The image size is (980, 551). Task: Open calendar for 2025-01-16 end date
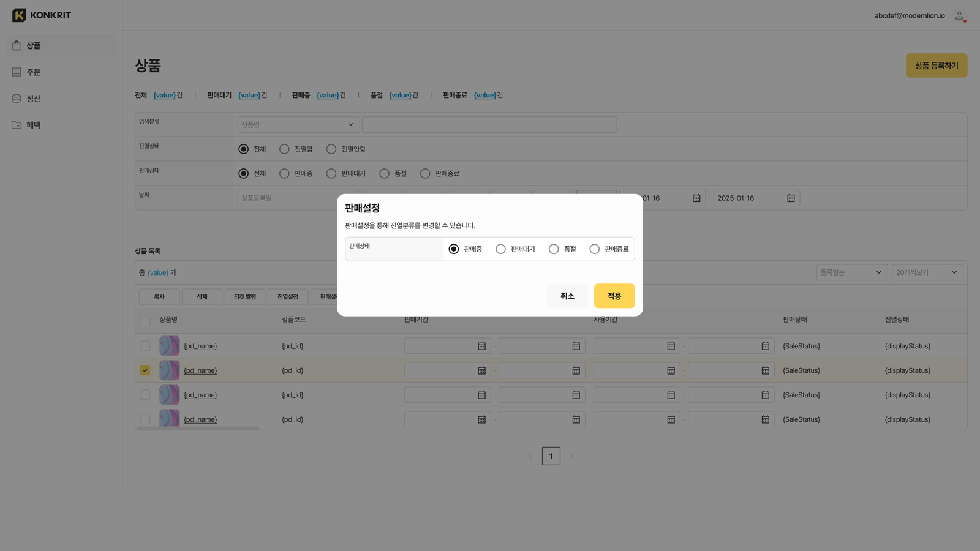[791, 198]
